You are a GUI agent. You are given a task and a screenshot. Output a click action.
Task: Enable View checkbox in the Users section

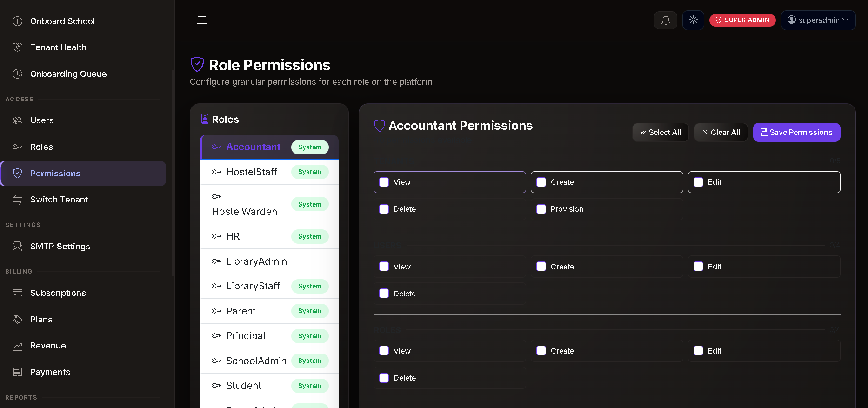pyautogui.click(x=384, y=267)
